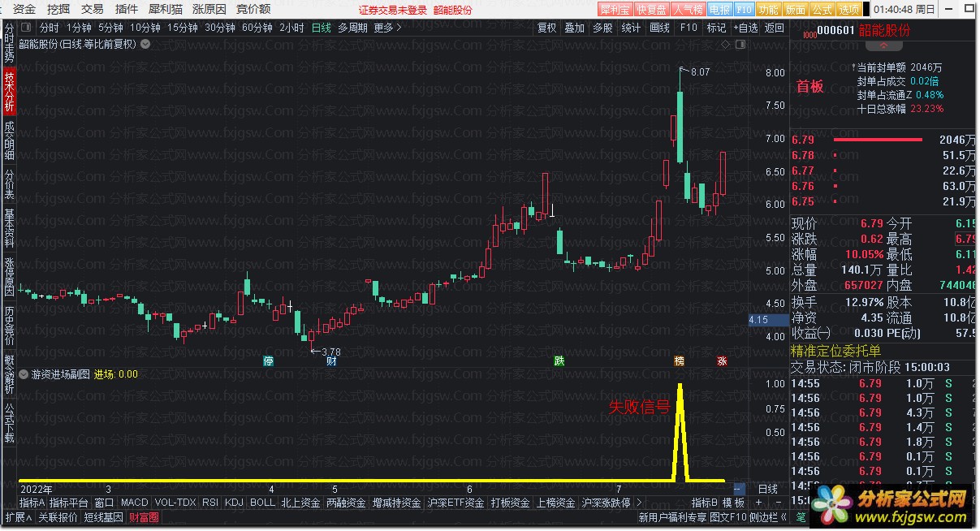980x531 pixels.
Task: Click the blue square at indicator corner
Action: coord(739,490)
